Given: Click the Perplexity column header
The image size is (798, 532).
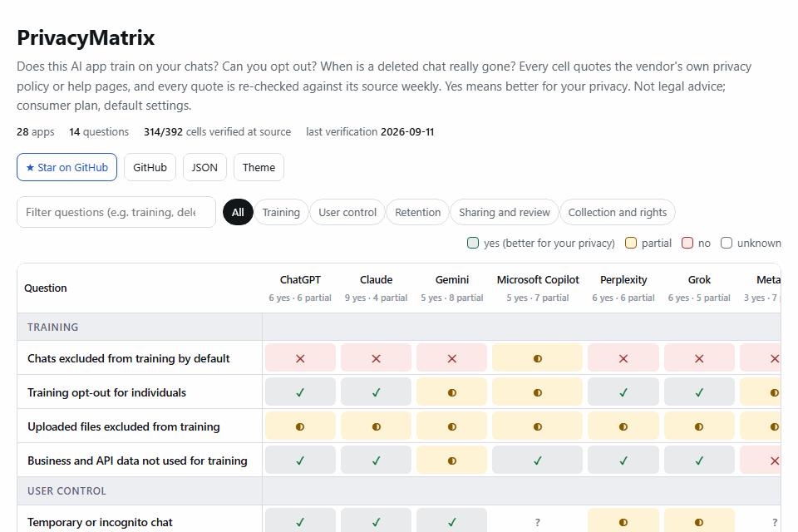Looking at the screenshot, I should (623, 288).
